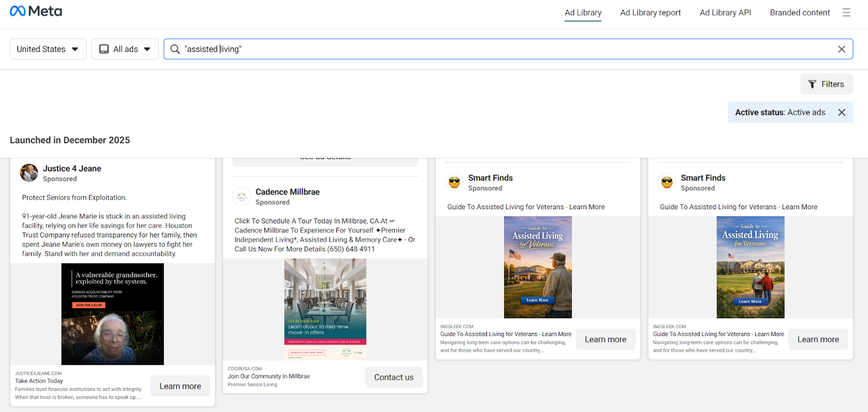The height and width of the screenshot is (412, 868).
Task: Open the All ads category dropdown
Action: [x=125, y=49]
